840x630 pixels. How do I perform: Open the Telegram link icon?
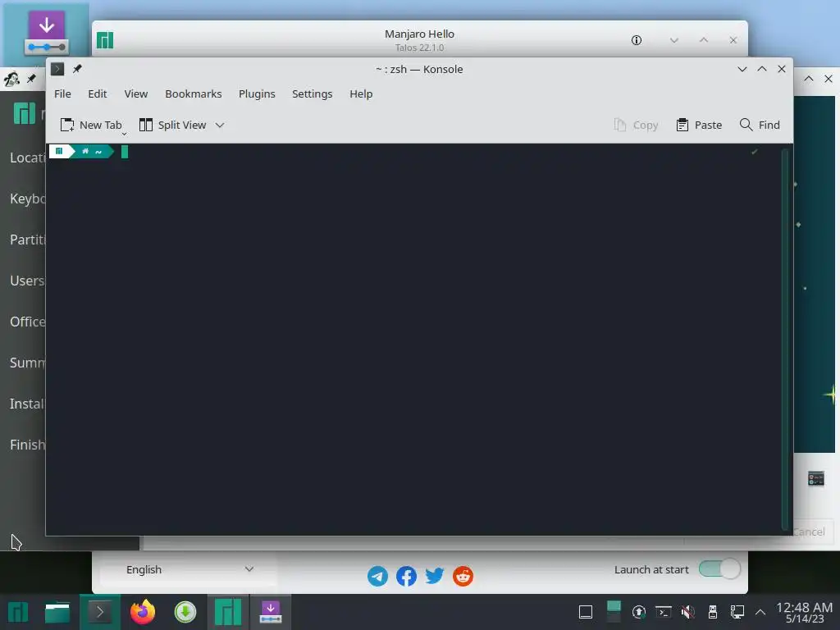tap(377, 577)
